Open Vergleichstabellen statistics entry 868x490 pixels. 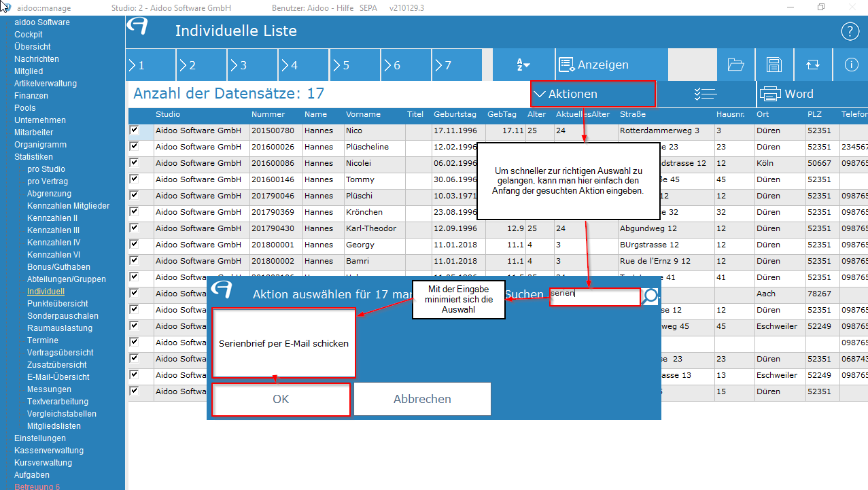62,414
